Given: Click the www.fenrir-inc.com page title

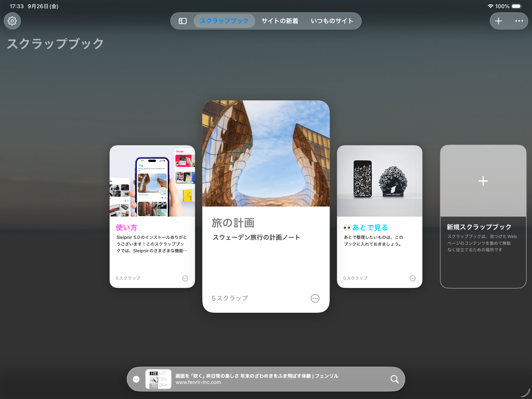Looking at the screenshot, I should pyautogui.click(x=257, y=376).
